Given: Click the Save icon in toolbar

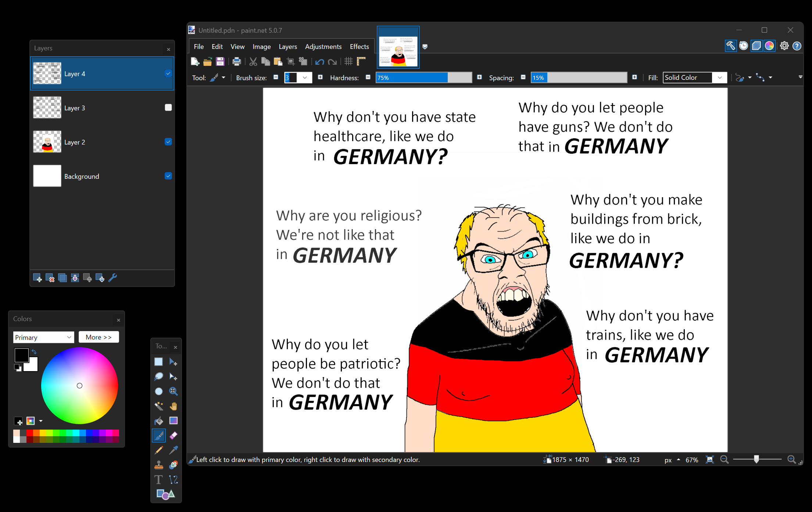Looking at the screenshot, I should pyautogui.click(x=220, y=61).
